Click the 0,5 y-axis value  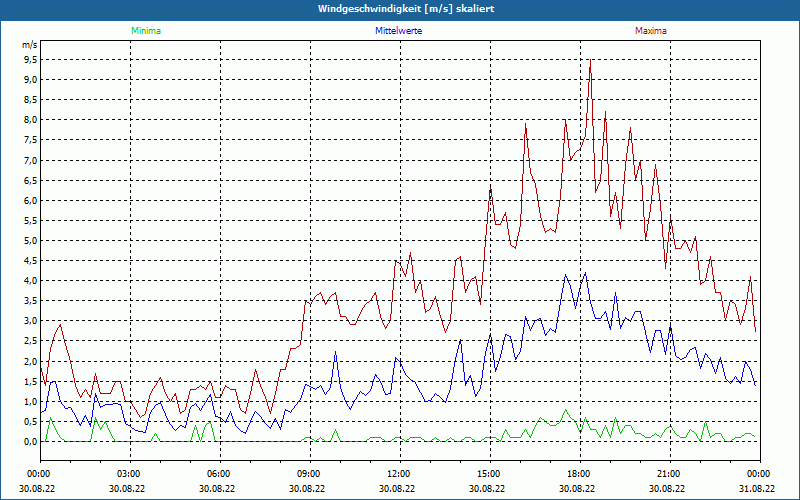pyautogui.click(x=30, y=421)
